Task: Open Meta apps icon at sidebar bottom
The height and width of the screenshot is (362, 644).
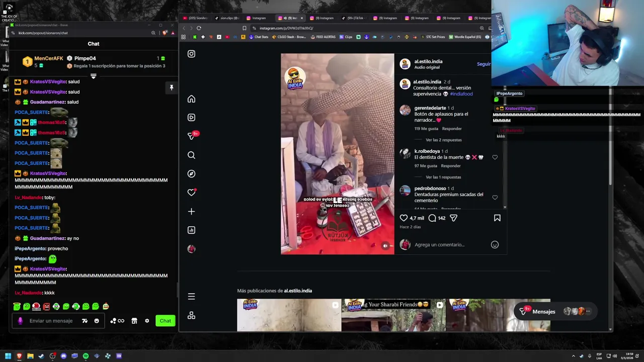Action: click(191, 316)
